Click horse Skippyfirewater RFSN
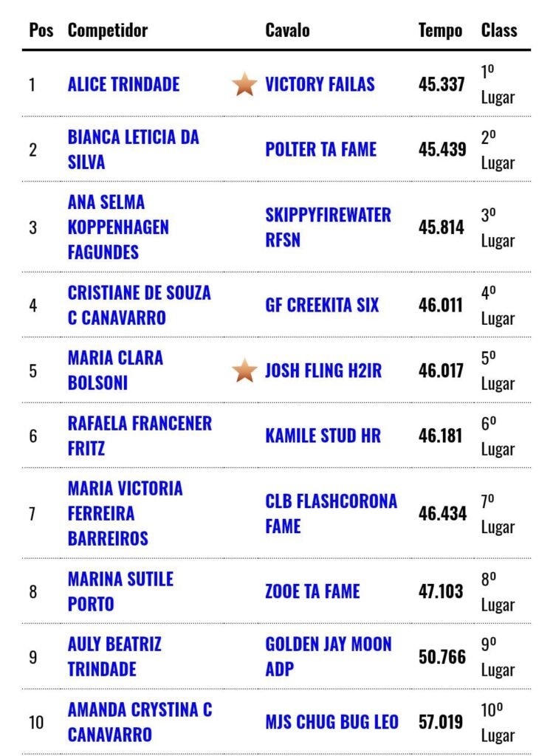Viewport: 553px width, 756px height. [x=328, y=227]
